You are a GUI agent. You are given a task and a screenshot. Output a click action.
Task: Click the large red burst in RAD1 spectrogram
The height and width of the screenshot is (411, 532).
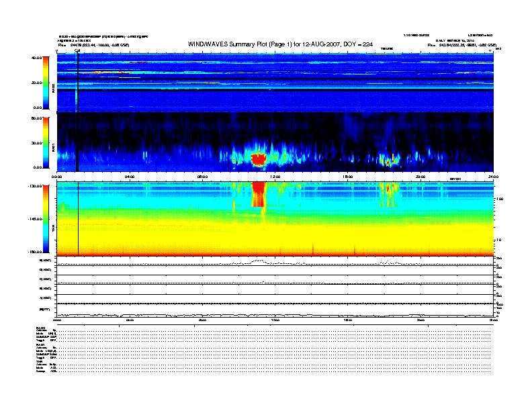pyautogui.click(x=259, y=159)
